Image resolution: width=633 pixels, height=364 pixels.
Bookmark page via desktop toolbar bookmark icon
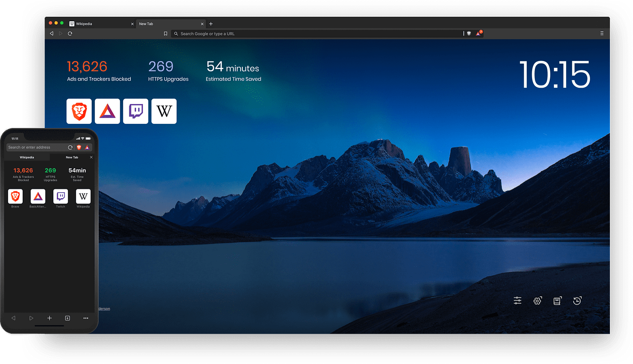[x=165, y=33]
